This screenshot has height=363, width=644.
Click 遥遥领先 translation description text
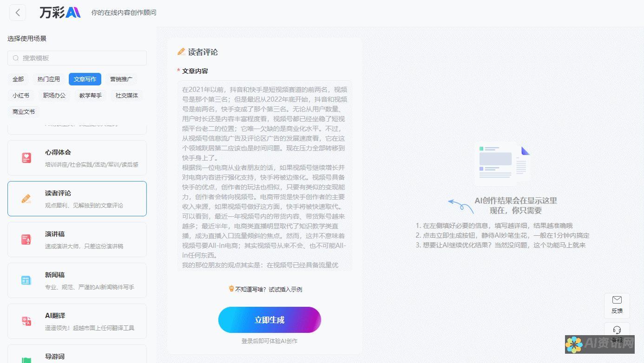tap(90, 328)
